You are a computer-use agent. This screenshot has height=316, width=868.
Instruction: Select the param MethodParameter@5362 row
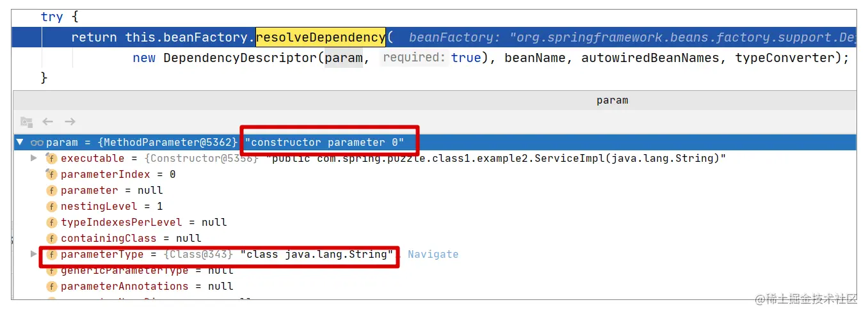coord(435,142)
